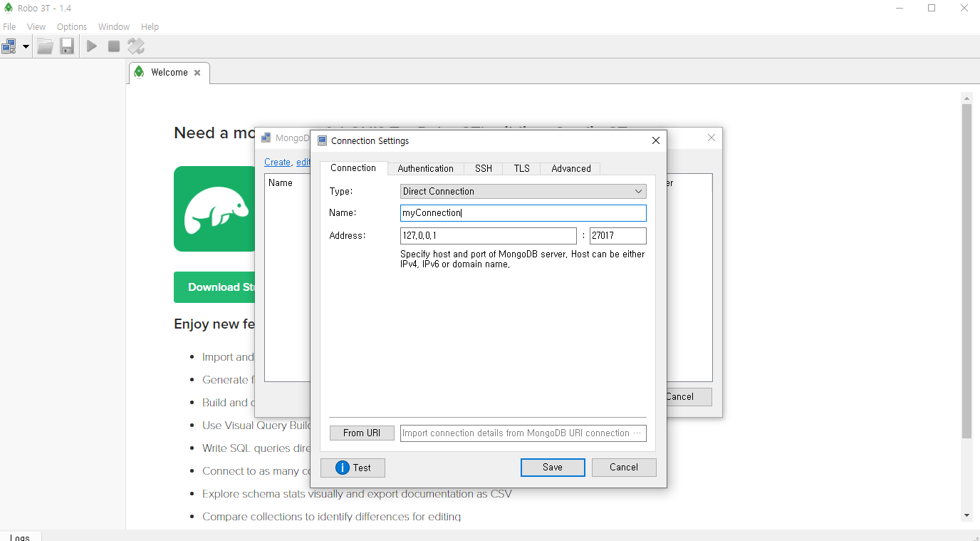Switch to the SSH tab
The width and height of the screenshot is (980, 541).
(x=484, y=168)
